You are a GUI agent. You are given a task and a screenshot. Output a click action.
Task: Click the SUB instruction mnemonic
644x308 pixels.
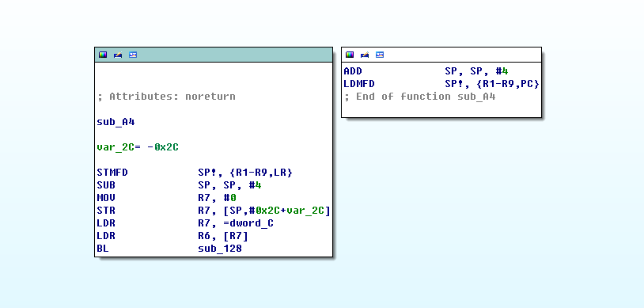(106, 185)
